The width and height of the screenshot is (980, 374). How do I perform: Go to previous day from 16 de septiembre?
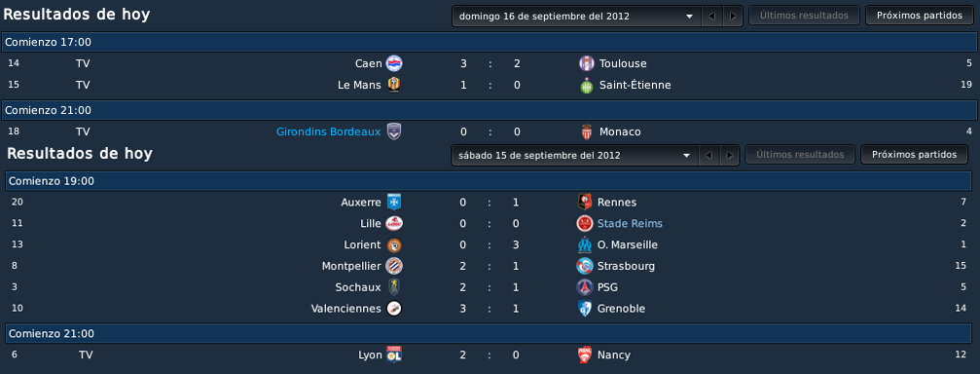pyautogui.click(x=711, y=17)
